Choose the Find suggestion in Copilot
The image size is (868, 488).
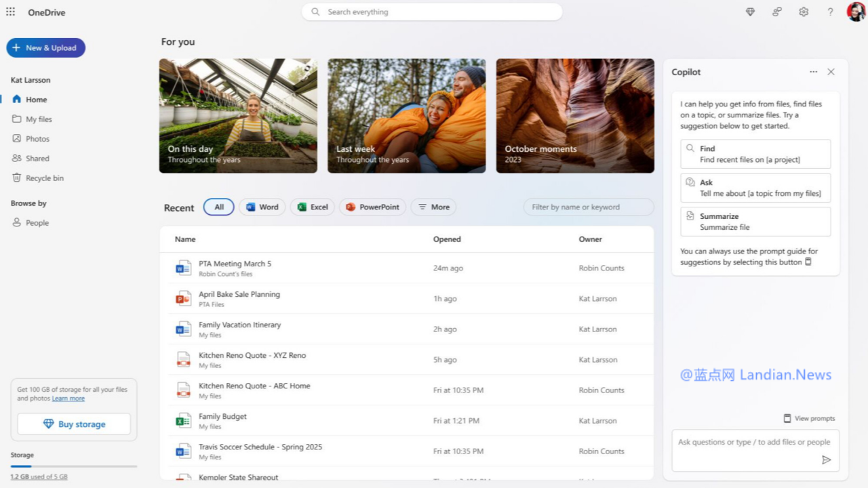pyautogui.click(x=755, y=154)
